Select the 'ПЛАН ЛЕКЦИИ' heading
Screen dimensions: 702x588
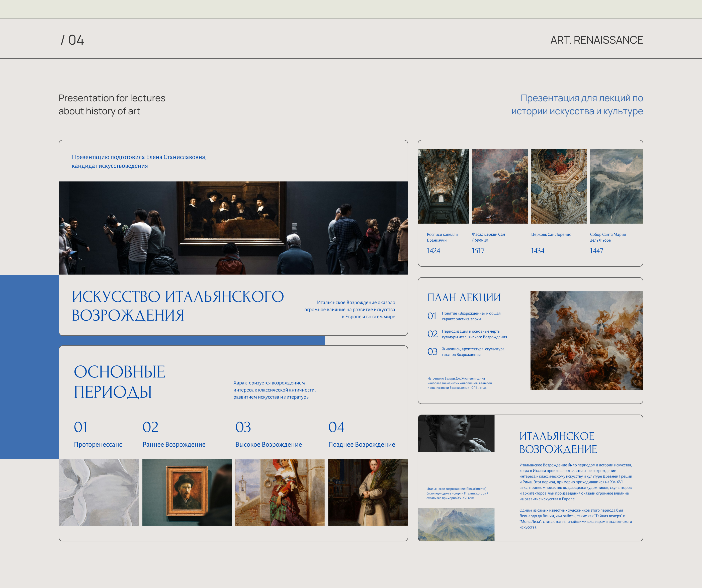coord(464,297)
